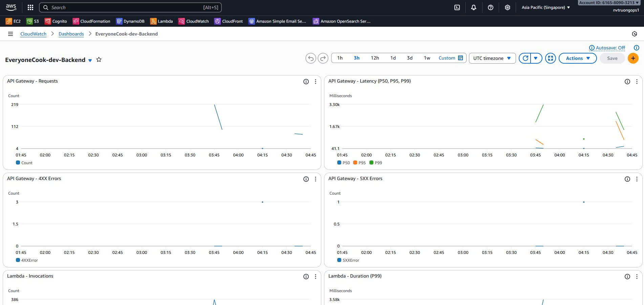Open the UTC timezone dropdown
Viewport: 644px width, 305px height.
coord(492,58)
